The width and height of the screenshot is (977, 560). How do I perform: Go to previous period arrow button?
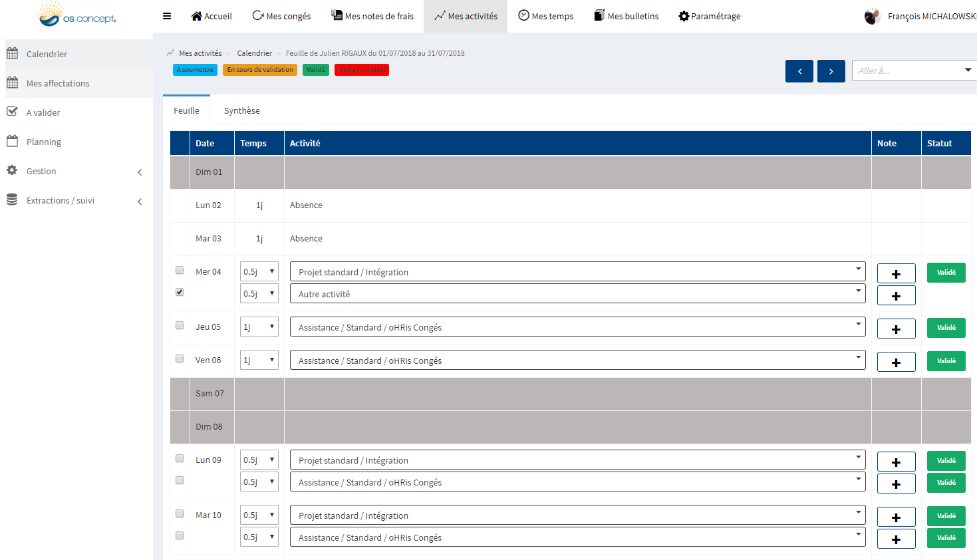(x=799, y=71)
